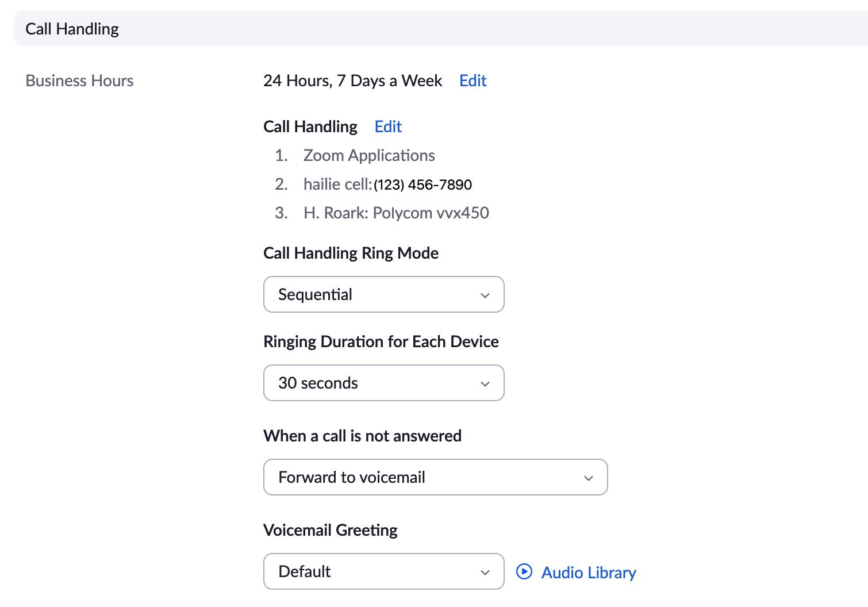Viewport: 868px width, 607px height.
Task: Click the Voicemail Greeting heading
Action: pyautogui.click(x=331, y=530)
